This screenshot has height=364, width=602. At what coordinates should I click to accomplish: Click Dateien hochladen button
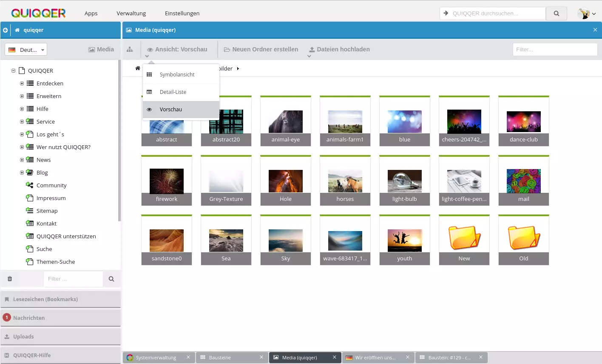(339, 50)
